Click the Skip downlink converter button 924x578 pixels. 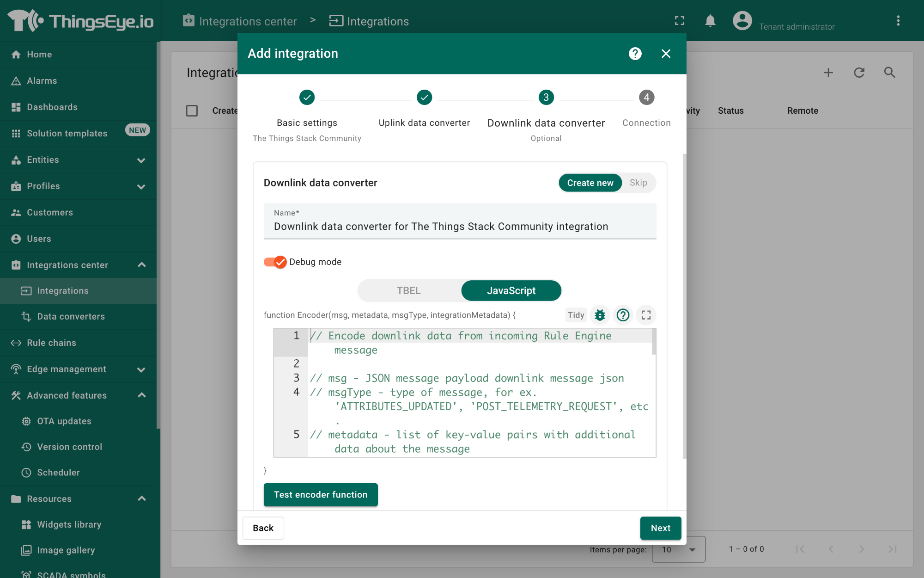point(637,183)
